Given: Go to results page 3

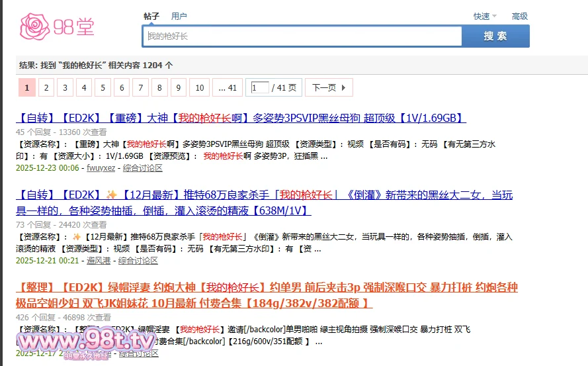Looking at the screenshot, I should pyautogui.click(x=65, y=87).
